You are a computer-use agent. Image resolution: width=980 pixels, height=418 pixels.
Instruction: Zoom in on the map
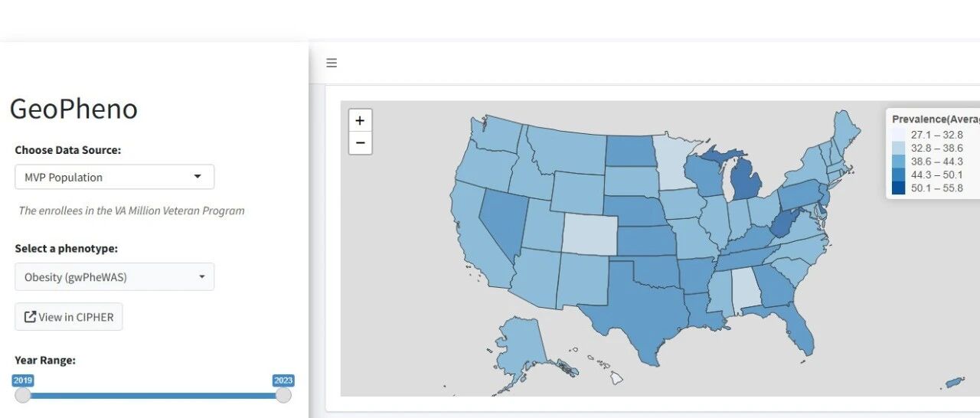click(360, 120)
